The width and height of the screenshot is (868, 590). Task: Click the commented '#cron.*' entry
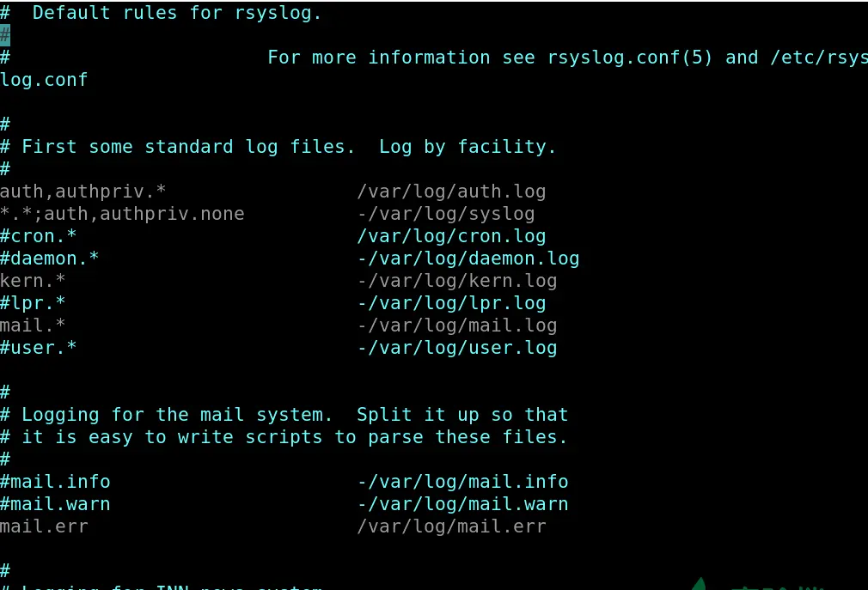38,236
